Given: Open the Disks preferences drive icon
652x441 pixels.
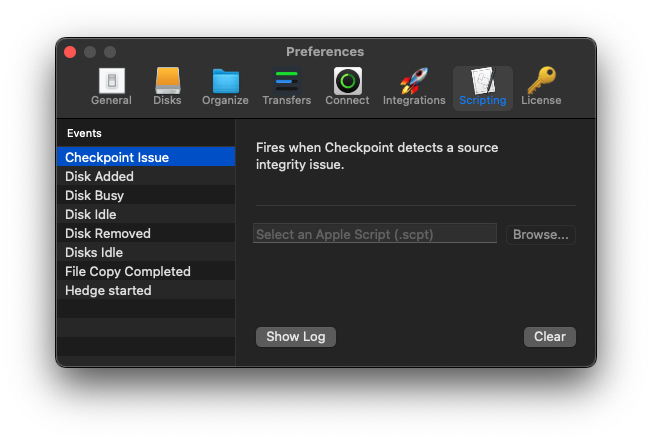Looking at the screenshot, I should (x=168, y=81).
